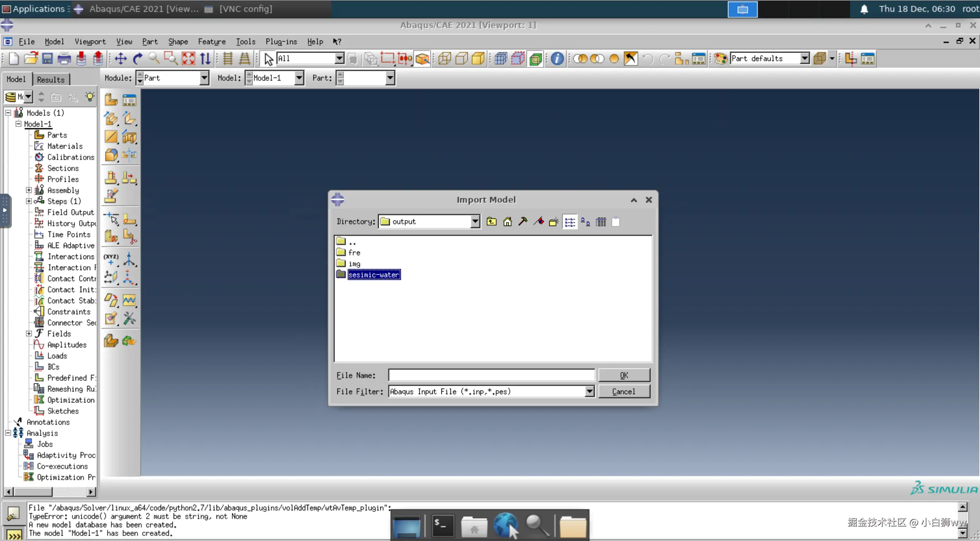Open the File Filter dropdown
This screenshot has width=980, height=541.
(x=589, y=391)
